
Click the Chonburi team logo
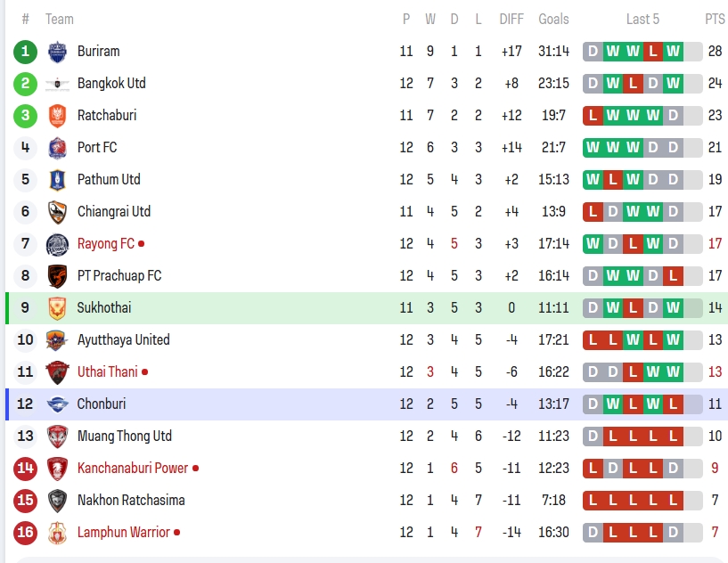(x=57, y=404)
